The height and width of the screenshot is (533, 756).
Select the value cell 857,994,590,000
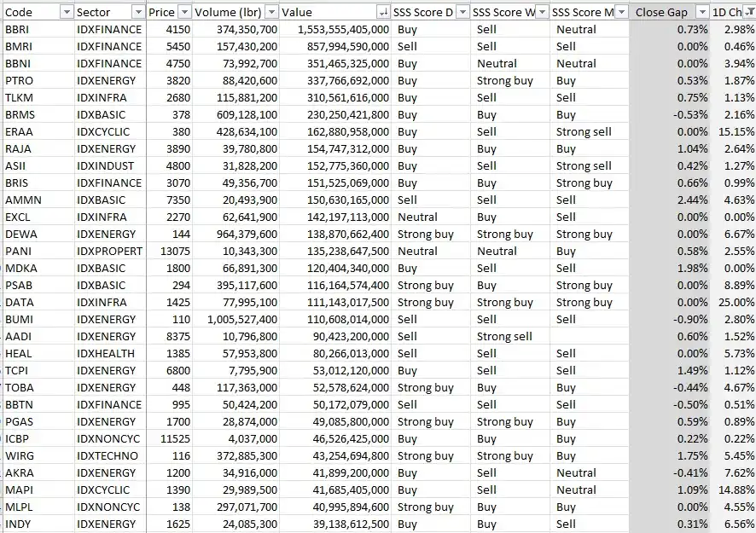335,46
